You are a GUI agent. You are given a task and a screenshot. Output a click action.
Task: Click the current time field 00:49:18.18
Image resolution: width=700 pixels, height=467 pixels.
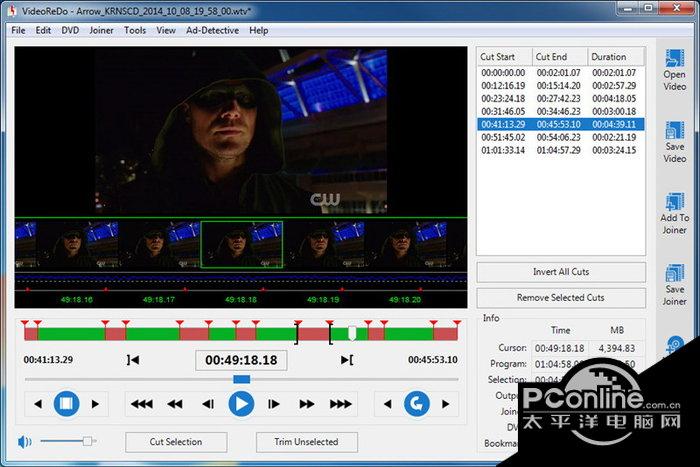(x=241, y=360)
